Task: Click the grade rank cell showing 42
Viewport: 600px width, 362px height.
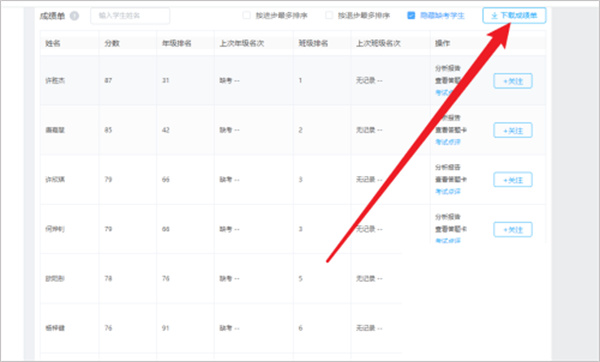Action: (x=165, y=130)
